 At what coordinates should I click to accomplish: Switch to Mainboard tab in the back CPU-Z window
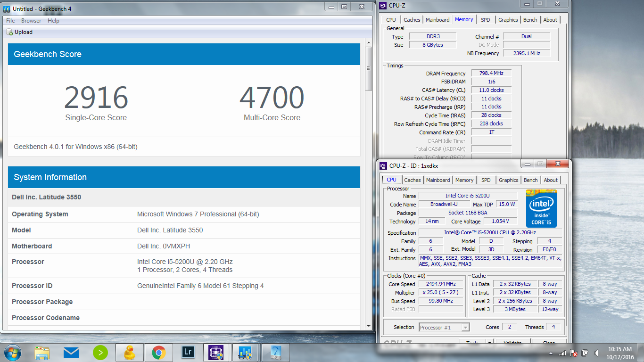[438, 20]
